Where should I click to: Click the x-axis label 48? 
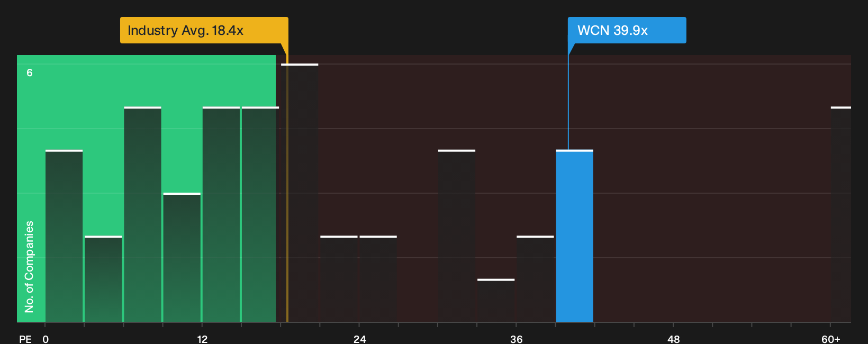pyautogui.click(x=673, y=339)
